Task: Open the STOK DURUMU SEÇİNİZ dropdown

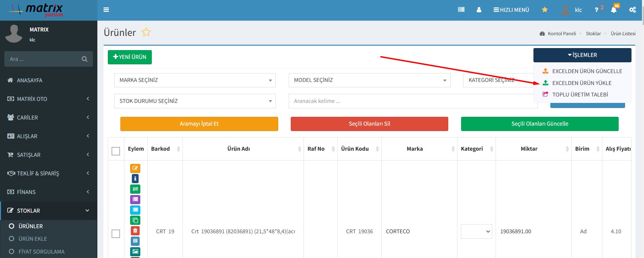Action: tap(195, 101)
